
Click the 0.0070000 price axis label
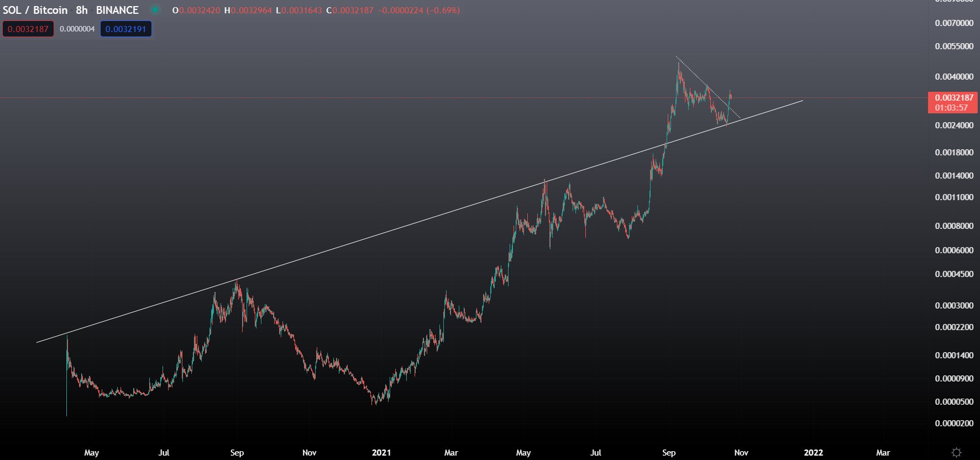[954, 23]
